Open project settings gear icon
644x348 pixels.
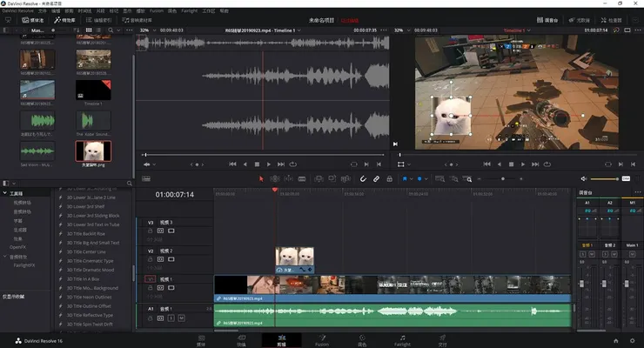631,340
